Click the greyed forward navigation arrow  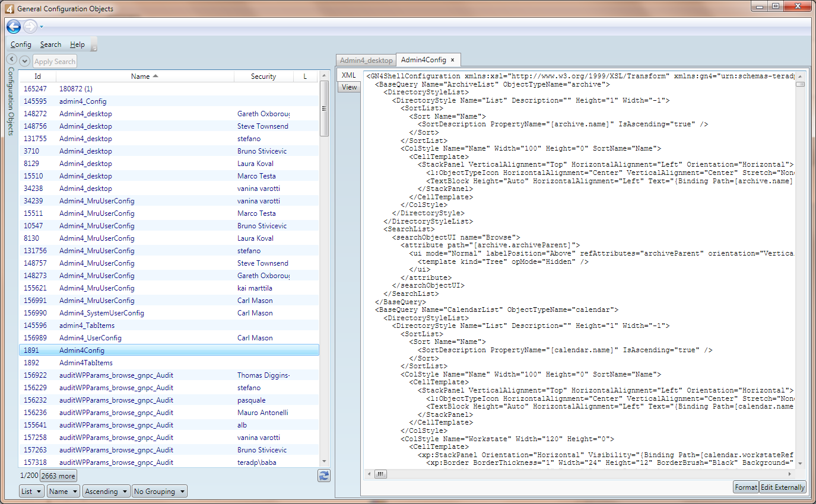pos(30,27)
